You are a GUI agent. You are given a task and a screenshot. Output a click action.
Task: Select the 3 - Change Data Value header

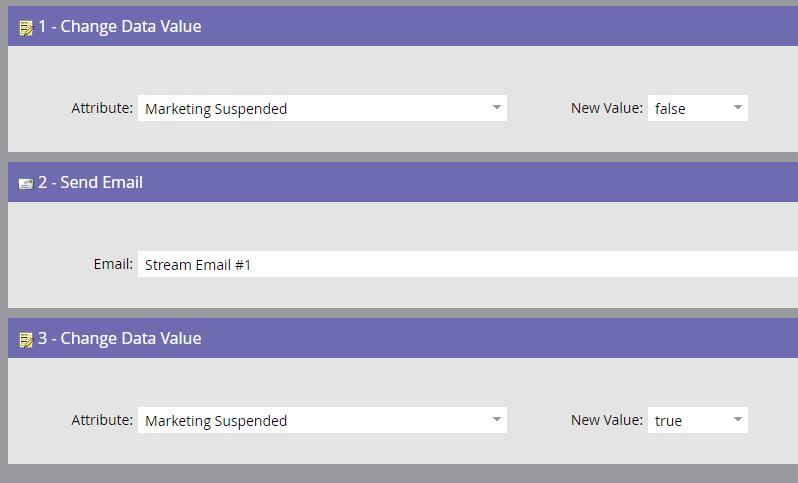click(x=403, y=338)
